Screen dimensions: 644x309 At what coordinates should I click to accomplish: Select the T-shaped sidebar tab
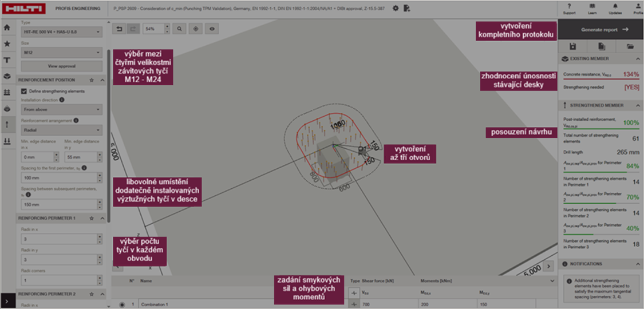pos(7,60)
